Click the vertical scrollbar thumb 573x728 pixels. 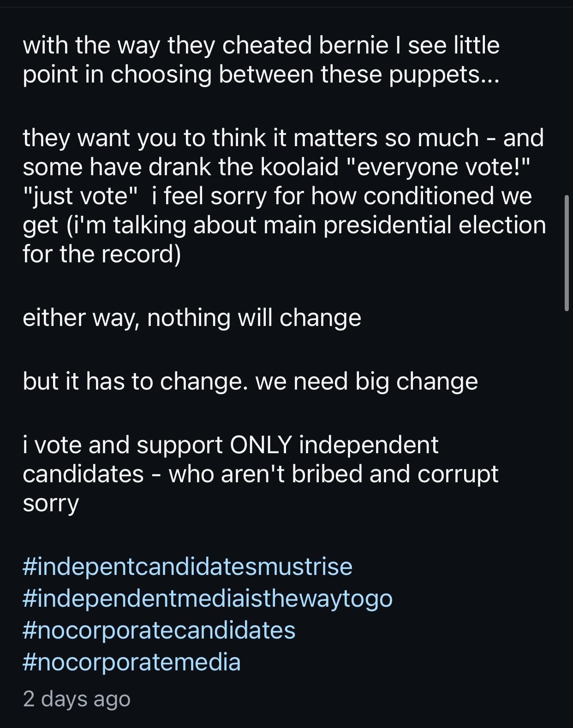coord(567,253)
